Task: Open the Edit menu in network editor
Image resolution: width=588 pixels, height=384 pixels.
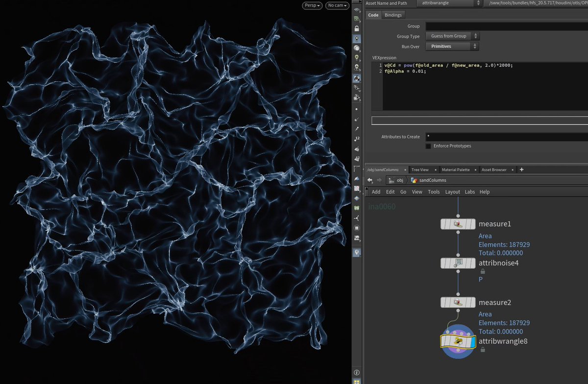Action: pyautogui.click(x=390, y=192)
